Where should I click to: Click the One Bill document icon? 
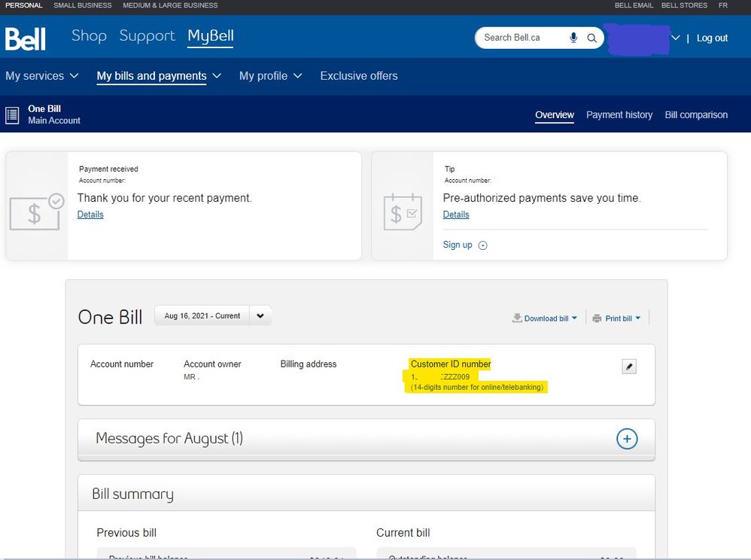[x=12, y=115]
